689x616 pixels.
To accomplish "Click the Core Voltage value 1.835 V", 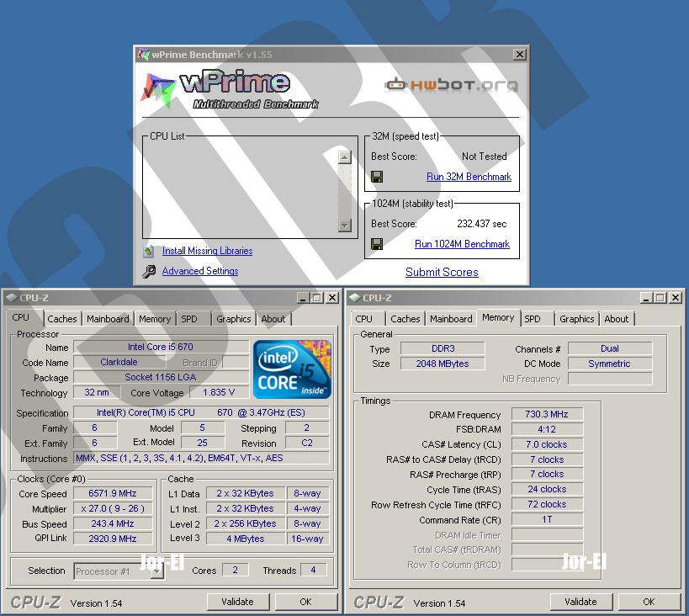I will click(x=219, y=392).
